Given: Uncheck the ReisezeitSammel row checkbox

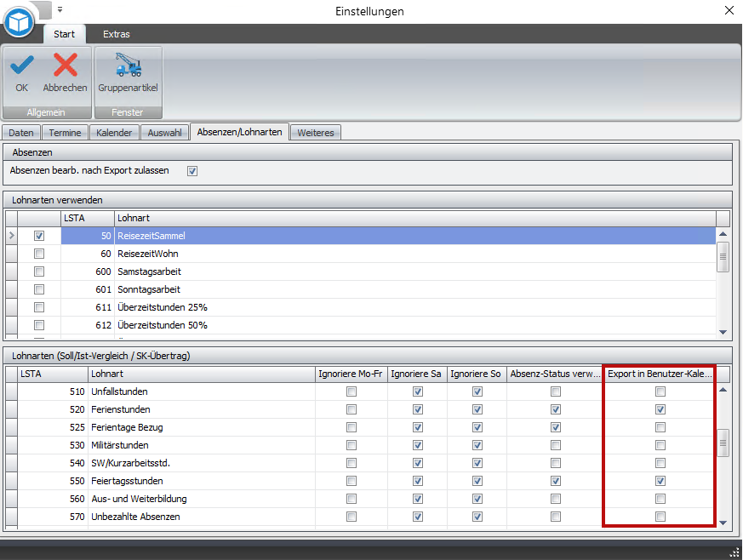Looking at the screenshot, I should [x=39, y=236].
